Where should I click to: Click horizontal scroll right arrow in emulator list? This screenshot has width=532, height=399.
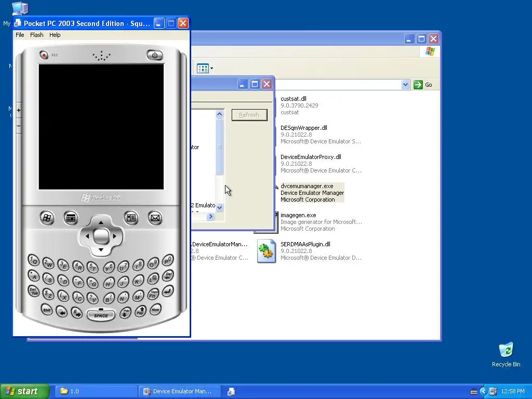pyautogui.click(x=210, y=217)
